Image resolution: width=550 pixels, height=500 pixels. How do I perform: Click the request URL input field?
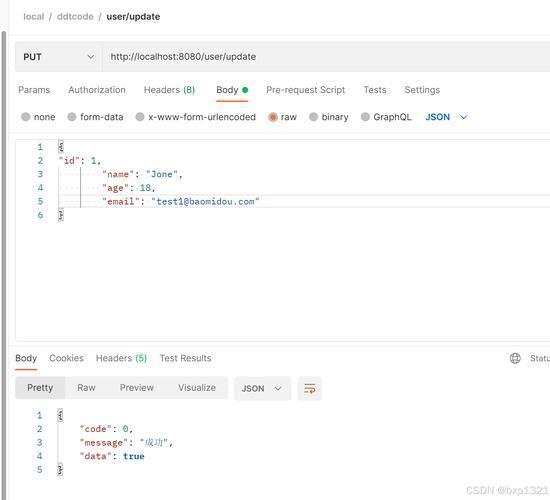coord(326,57)
